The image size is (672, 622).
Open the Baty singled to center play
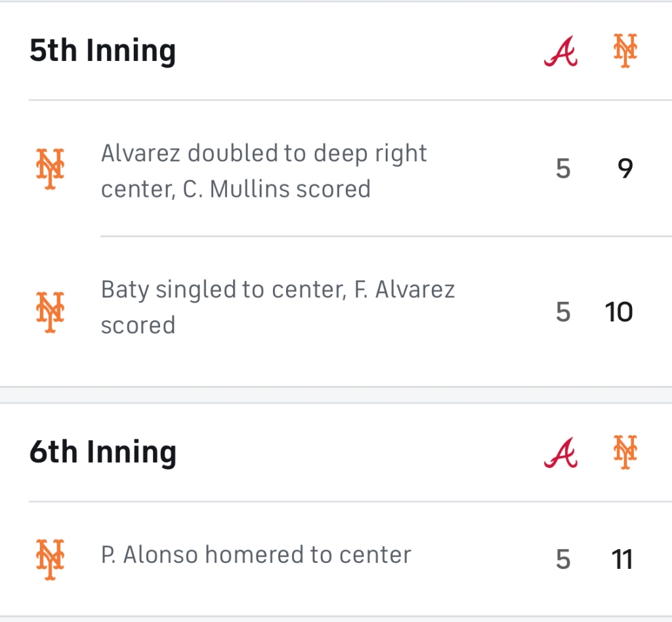click(278, 307)
